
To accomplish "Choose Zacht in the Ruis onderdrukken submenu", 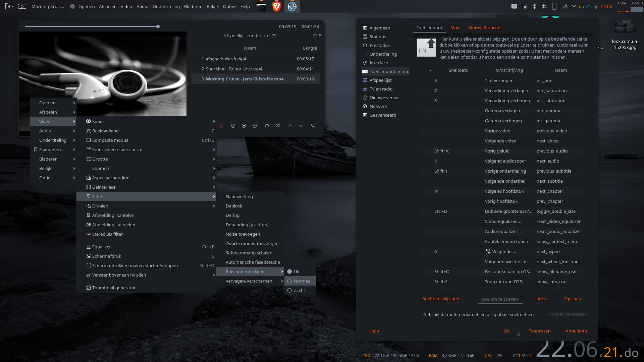I will (298, 290).
